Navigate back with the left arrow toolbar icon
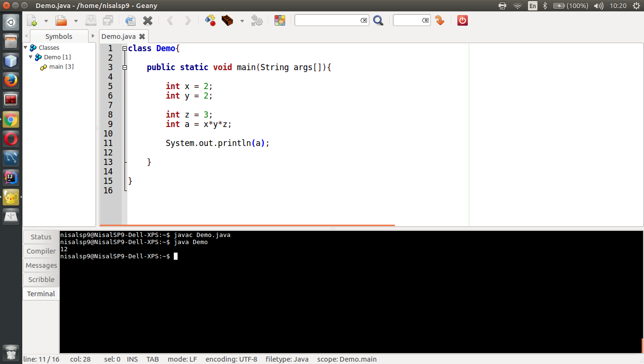 pos(170,20)
